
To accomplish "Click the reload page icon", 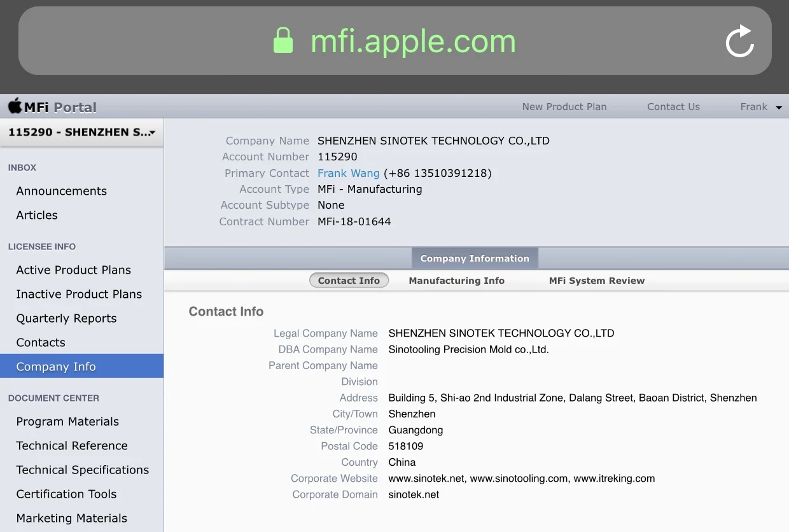I will (739, 41).
